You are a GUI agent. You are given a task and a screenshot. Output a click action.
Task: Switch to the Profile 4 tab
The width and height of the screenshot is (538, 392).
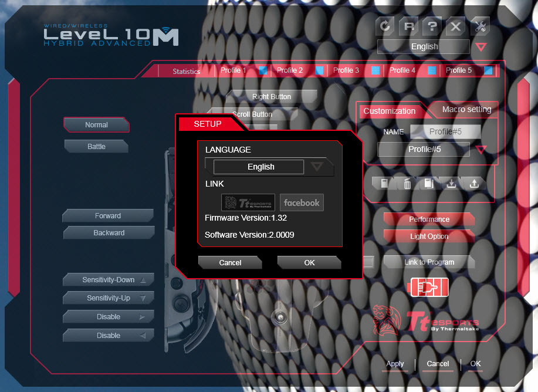click(x=402, y=70)
